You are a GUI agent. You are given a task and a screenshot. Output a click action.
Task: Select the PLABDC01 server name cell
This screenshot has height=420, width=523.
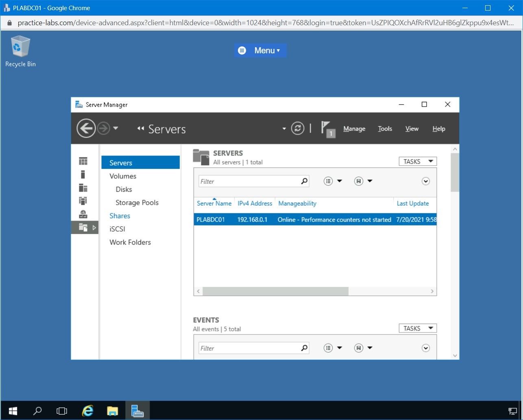click(211, 219)
